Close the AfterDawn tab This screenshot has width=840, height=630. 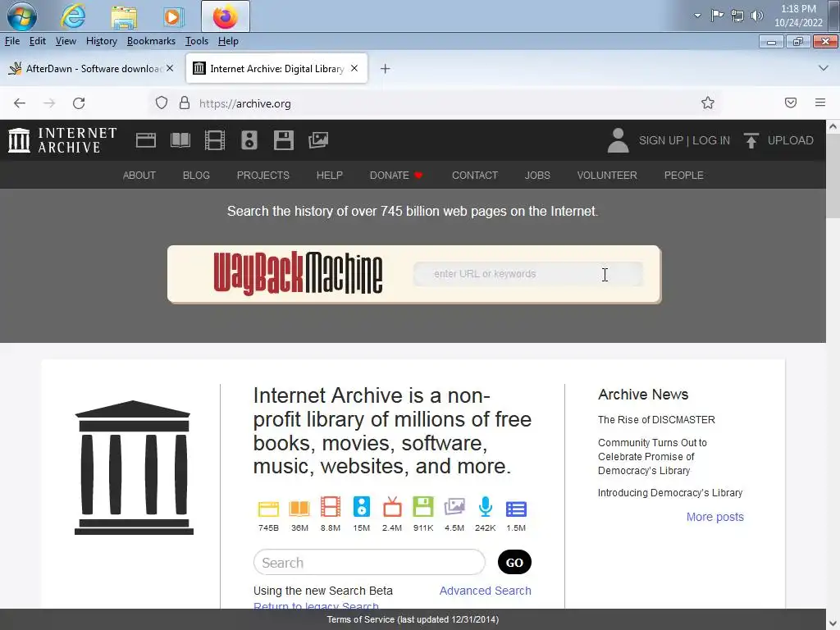pyautogui.click(x=170, y=68)
